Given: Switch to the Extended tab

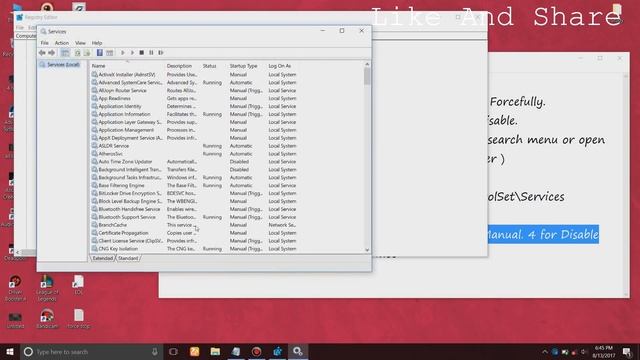Looking at the screenshot, I should (x=102, y=258).
